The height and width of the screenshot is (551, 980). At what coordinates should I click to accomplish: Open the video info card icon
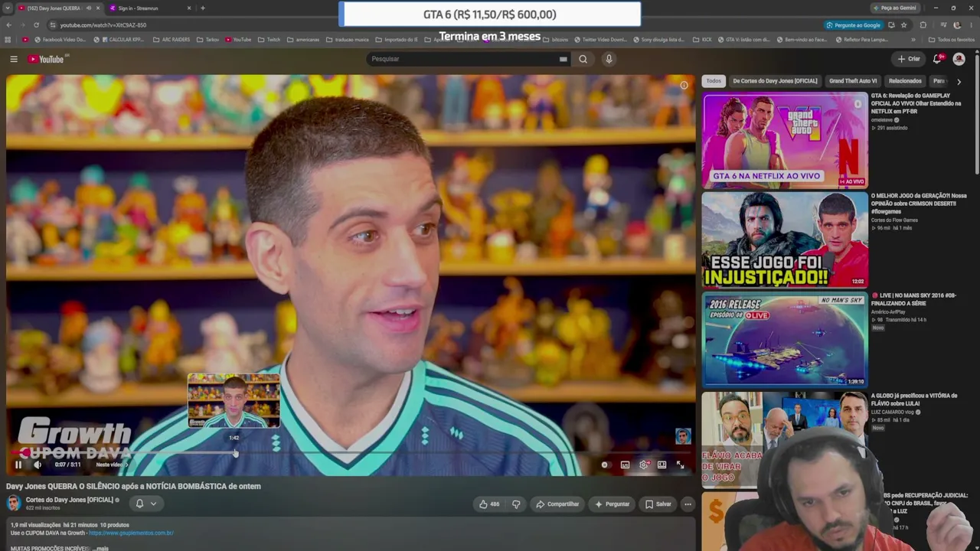[x=684, y=86]
